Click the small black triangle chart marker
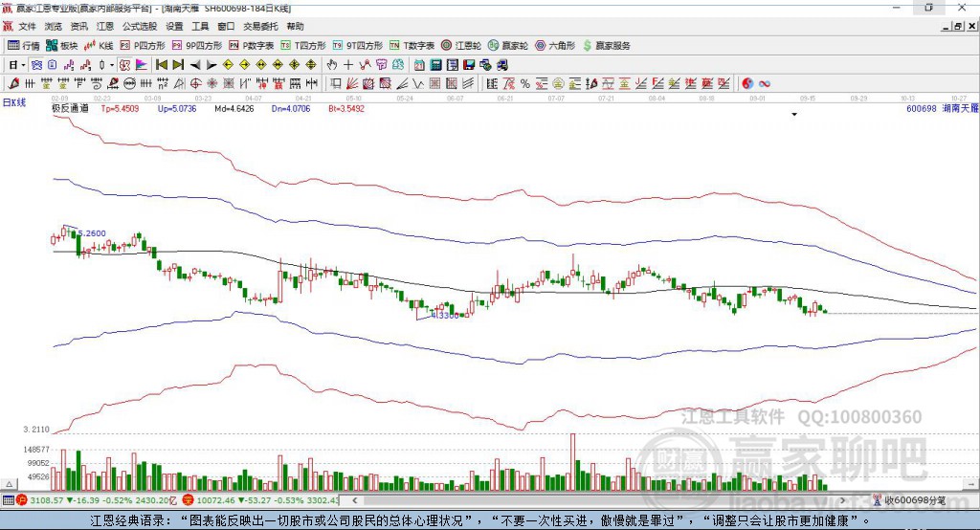This screenshot has height=530, width=980. tap(794, 115)
